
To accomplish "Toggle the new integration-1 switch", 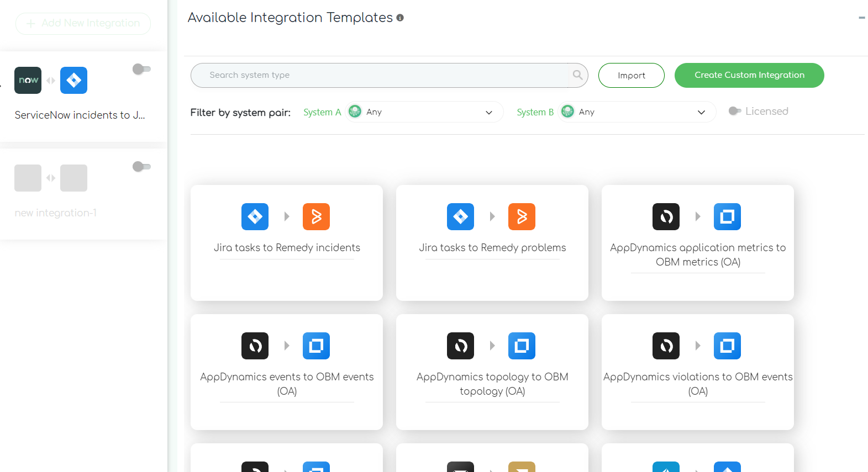I will pyautogui.click(x=141, y=167).
